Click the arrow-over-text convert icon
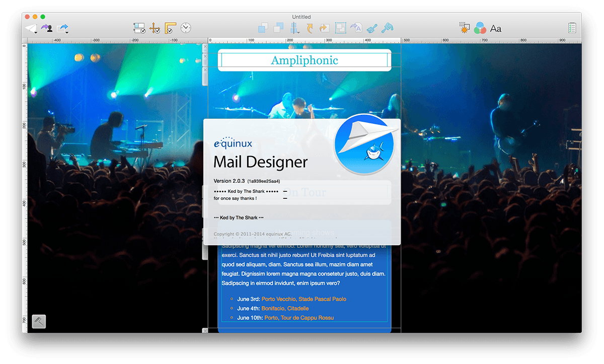This screenshot has width=604, height=364. point(356,28)
